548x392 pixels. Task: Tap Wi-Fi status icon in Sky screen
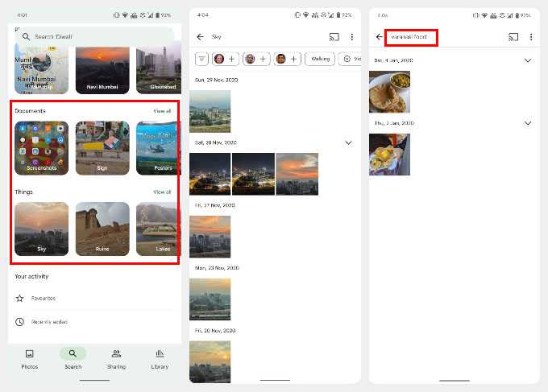305,14
